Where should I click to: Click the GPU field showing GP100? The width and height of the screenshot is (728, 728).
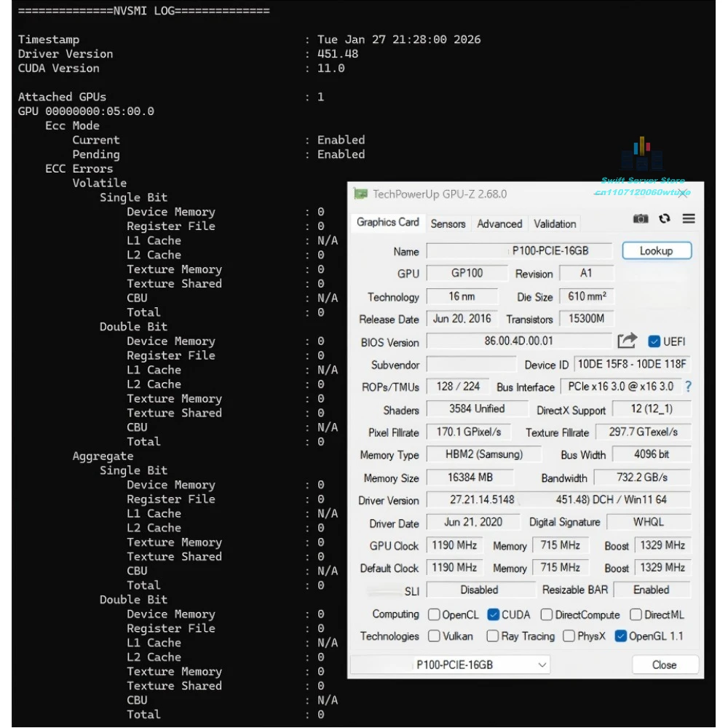[467, 273]
